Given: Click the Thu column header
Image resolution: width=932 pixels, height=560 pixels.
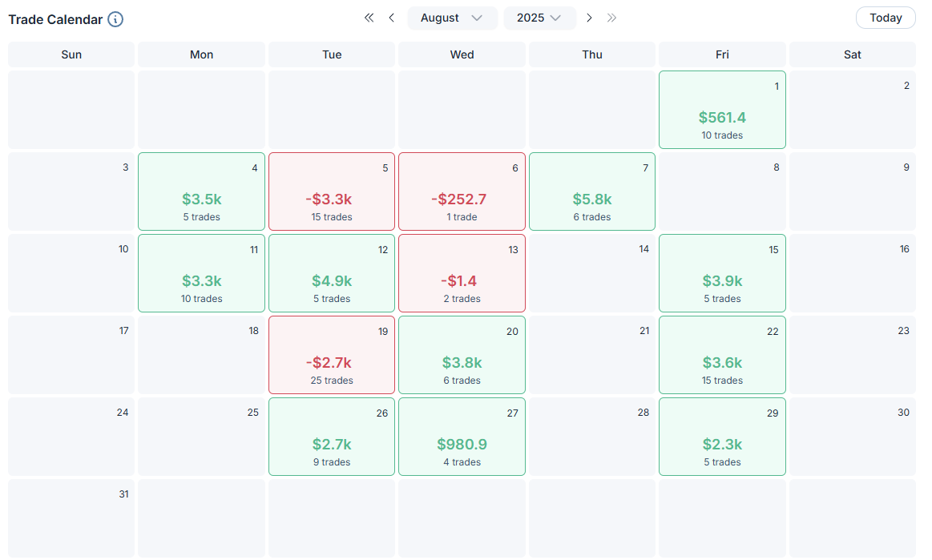Looking at the screenshot, I should [592, 54].
